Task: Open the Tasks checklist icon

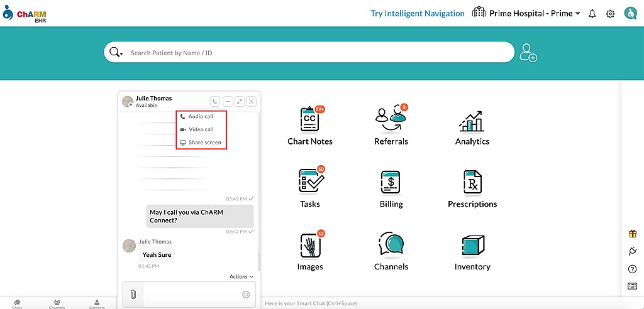Action: pos(310,182)
